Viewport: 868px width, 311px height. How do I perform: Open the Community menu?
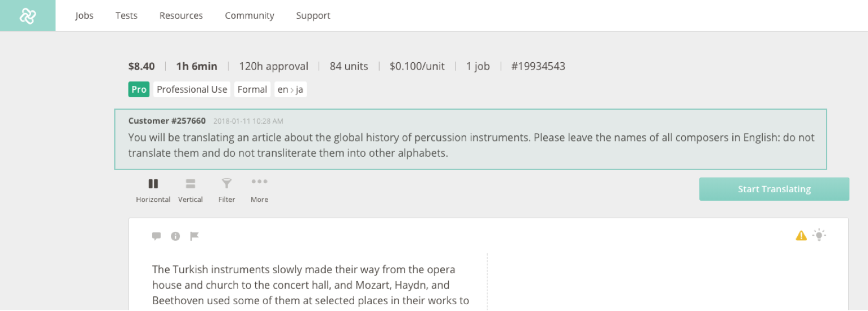pyautogui.click(x=250, y=16)
